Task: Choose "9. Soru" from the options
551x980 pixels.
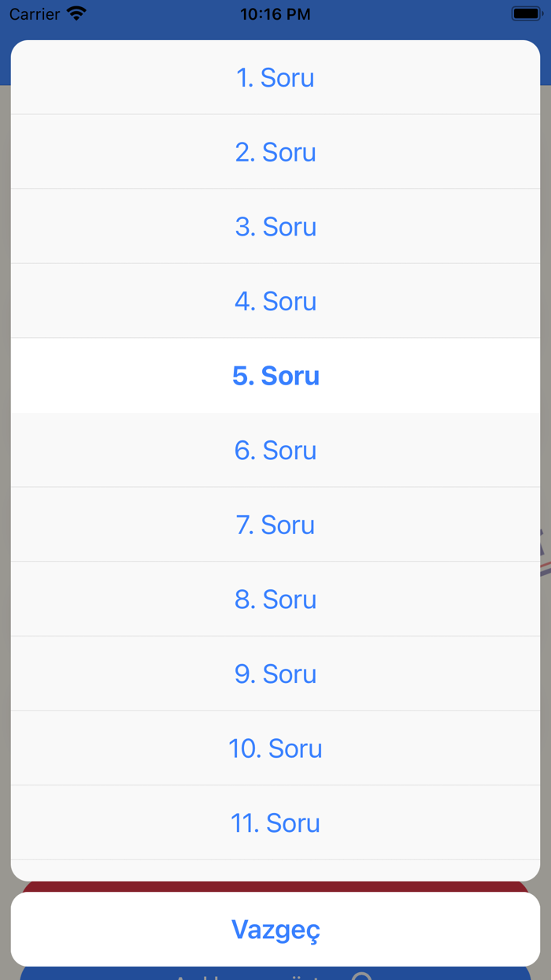Action: click(275, 674)
